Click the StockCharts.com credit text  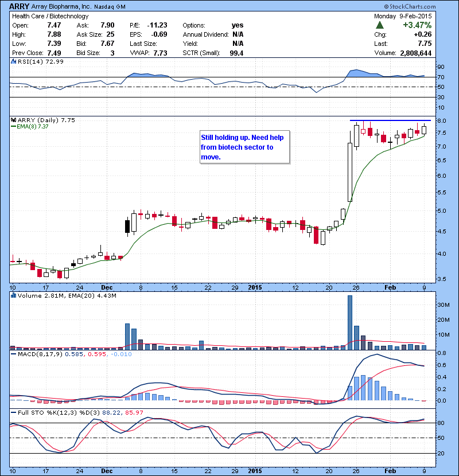tap(410, 6)
